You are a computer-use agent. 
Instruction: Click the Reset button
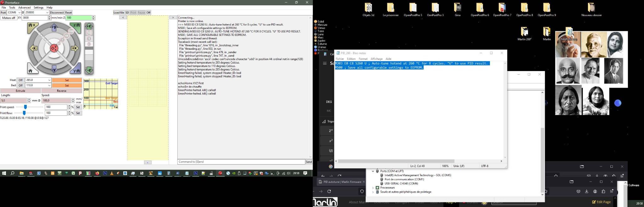tap(69, 13)
